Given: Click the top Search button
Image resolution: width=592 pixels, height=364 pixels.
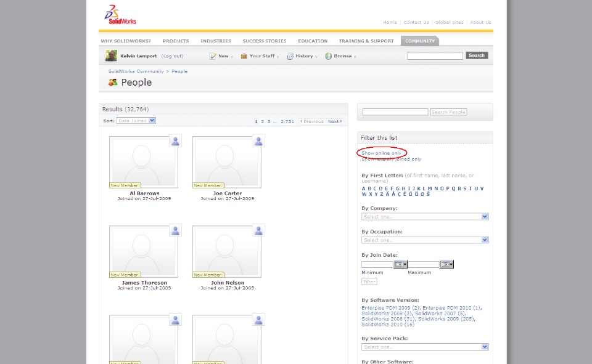Looking at the screenshot, I should (x=477, y=55).
